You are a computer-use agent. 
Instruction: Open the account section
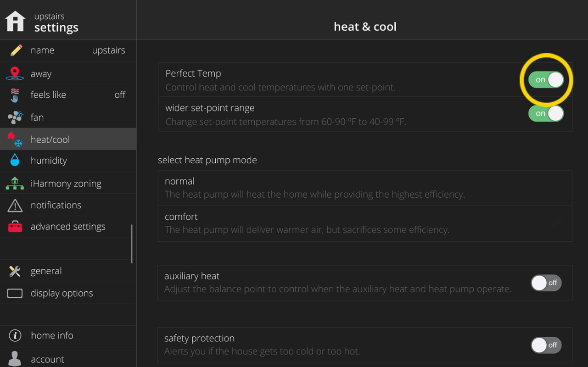coord(68,359)
